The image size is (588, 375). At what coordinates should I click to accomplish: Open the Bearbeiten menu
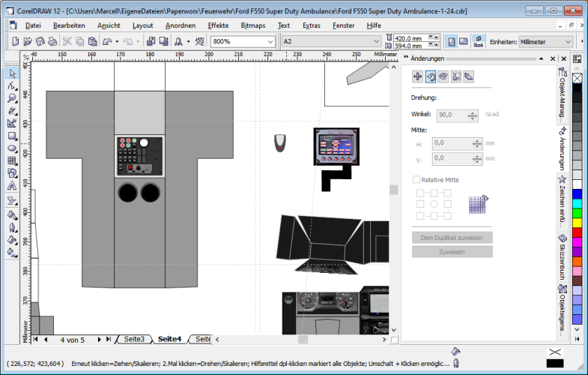point(69,25)
